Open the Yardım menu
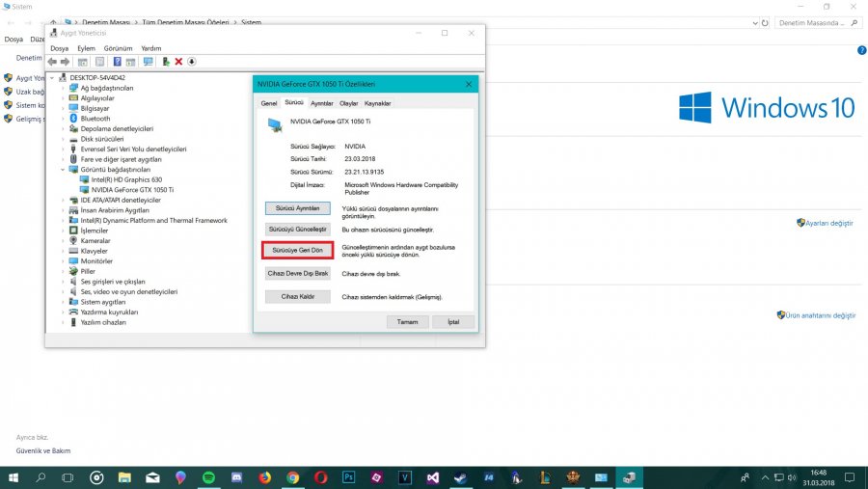Viewport: 868px width, 489px height. (150, 48)
